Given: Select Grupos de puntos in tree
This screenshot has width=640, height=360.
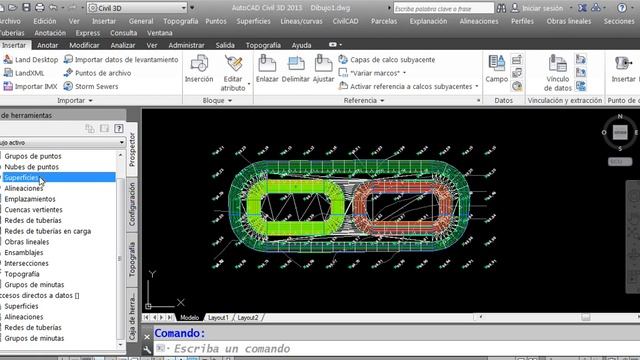Looking at the screenshot, I should click(x=33, y=156).
